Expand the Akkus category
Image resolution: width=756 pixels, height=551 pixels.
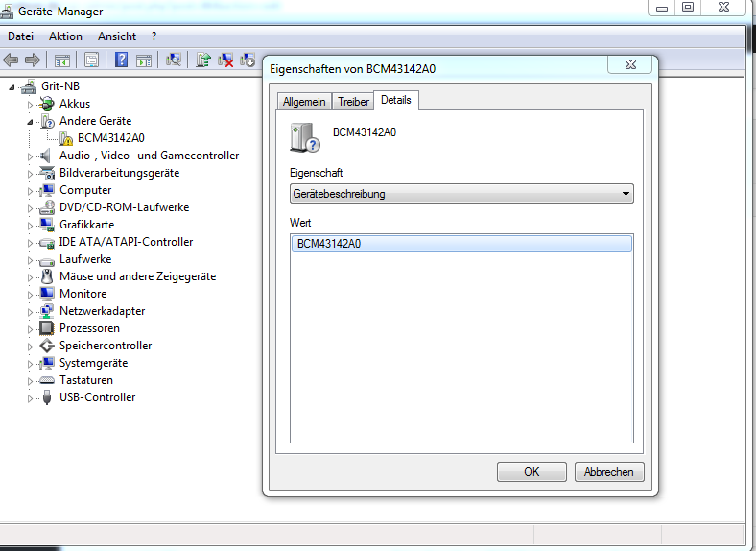(x=30, y=105)
